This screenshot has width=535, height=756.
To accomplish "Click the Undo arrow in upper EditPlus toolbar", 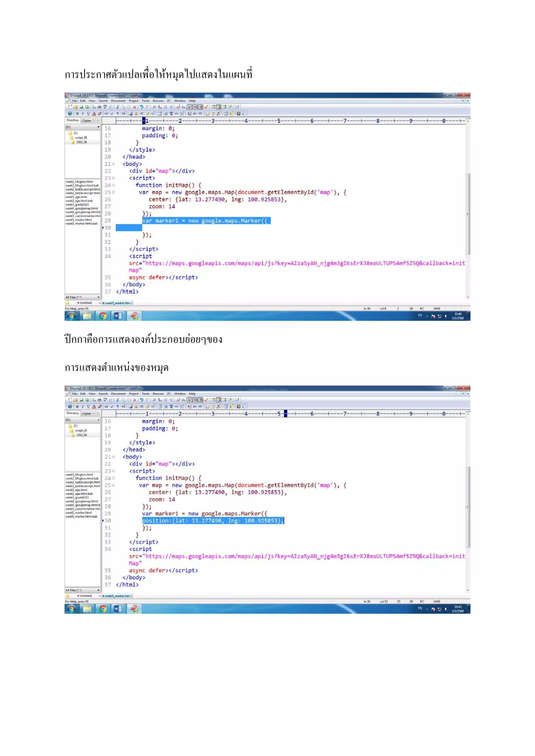I will click(142, 107).
